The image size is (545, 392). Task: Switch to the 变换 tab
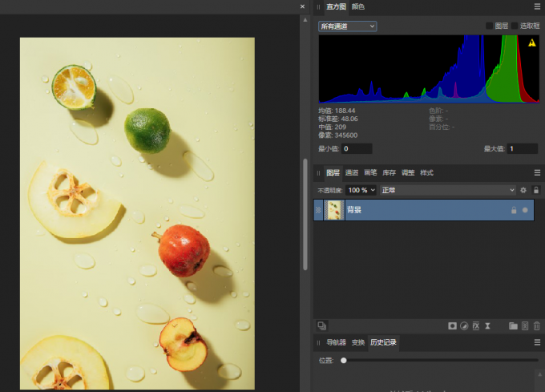click(358, 342)
